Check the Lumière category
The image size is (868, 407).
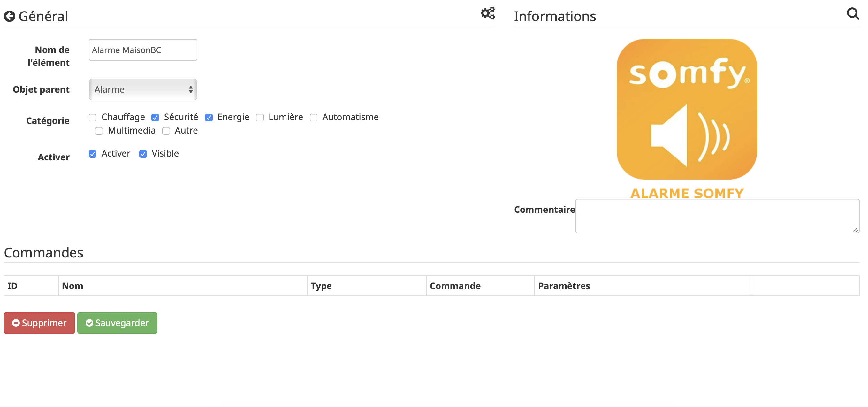click(x=260, y=117)
